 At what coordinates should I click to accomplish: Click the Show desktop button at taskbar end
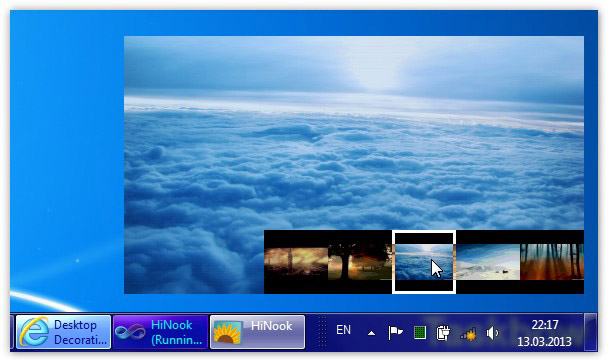click(x=591, y=332)
